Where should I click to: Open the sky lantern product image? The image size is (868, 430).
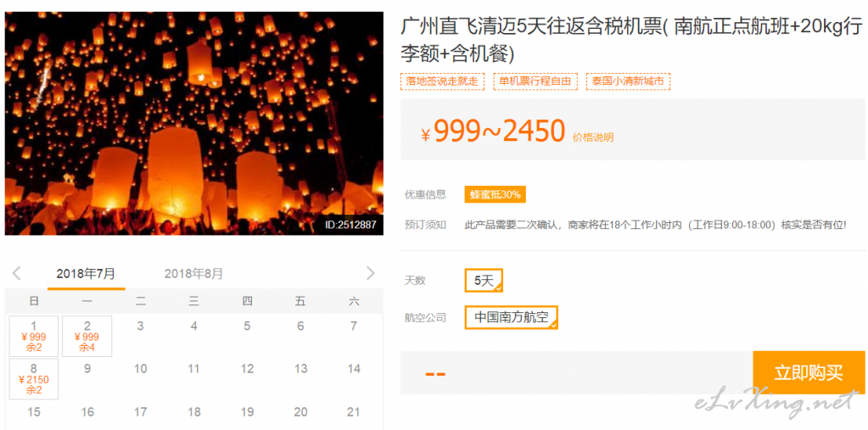click(194, 124)
